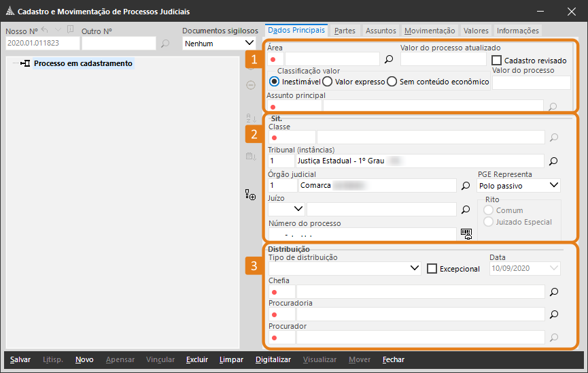Open the Movimentação tab
The image size is (588, 373).
(429, 31)
